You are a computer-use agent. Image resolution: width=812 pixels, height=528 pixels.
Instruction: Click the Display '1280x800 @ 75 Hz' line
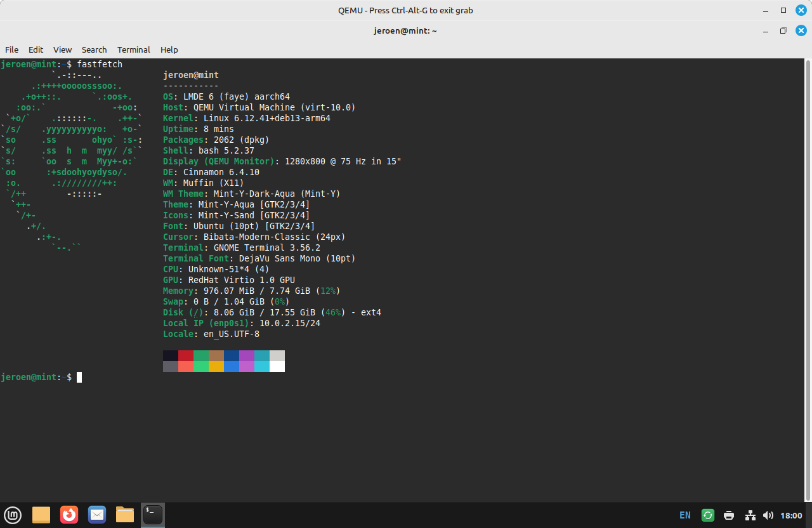(282, 161)
